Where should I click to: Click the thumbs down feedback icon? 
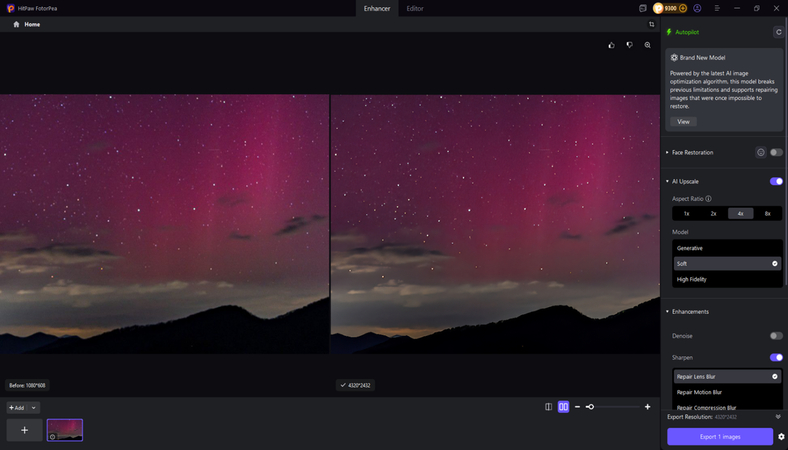point(629,45)
